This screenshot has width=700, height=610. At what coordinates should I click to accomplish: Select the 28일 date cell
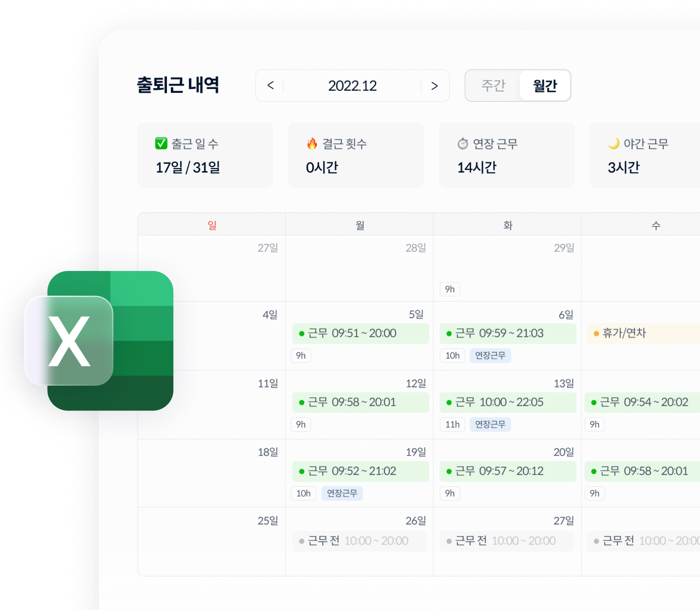360,268
